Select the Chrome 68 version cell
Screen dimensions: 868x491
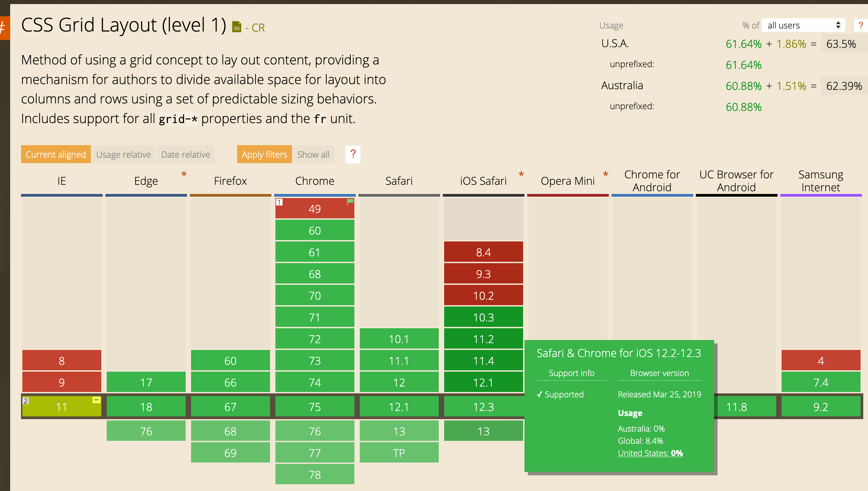[x=315, y=274]
